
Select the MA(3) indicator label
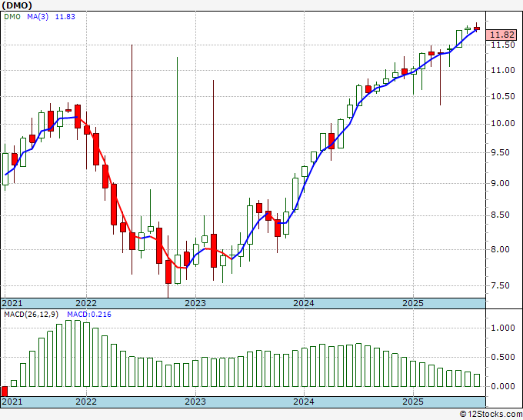coord(38,17)
